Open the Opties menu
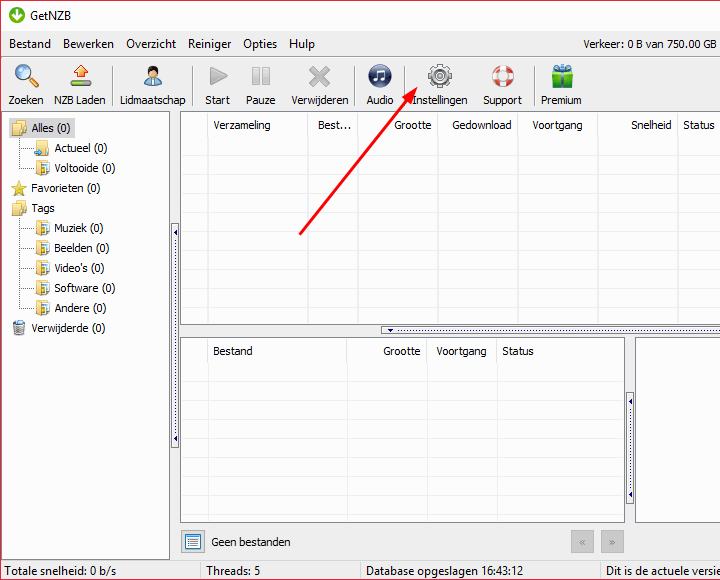Image resolution: width=720 pixels, height=580 pixels. 260,44
